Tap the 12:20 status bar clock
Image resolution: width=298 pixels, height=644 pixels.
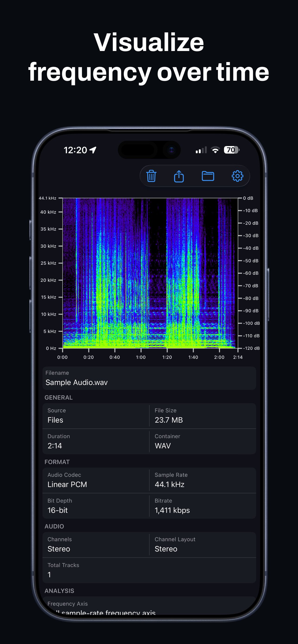click(75, 150)
